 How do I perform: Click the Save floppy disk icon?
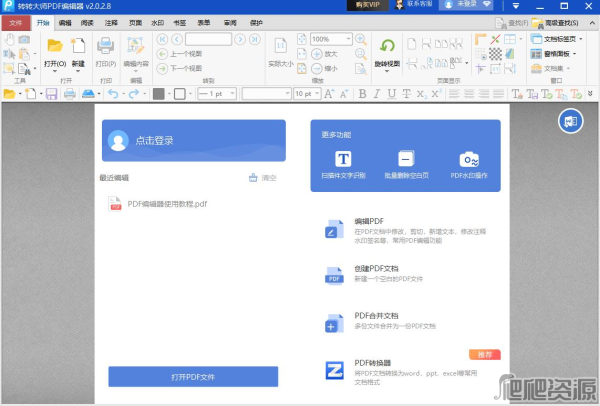tap(51, 94)
